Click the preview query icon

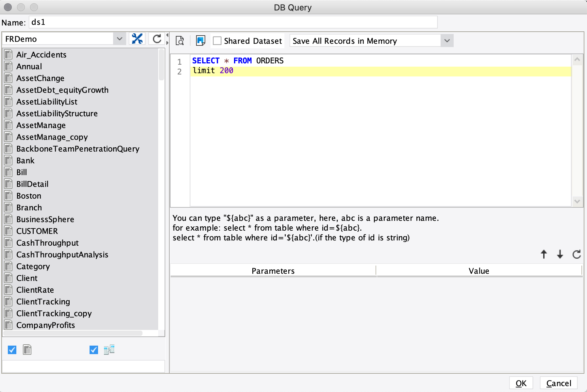click(x=180, y=41)
